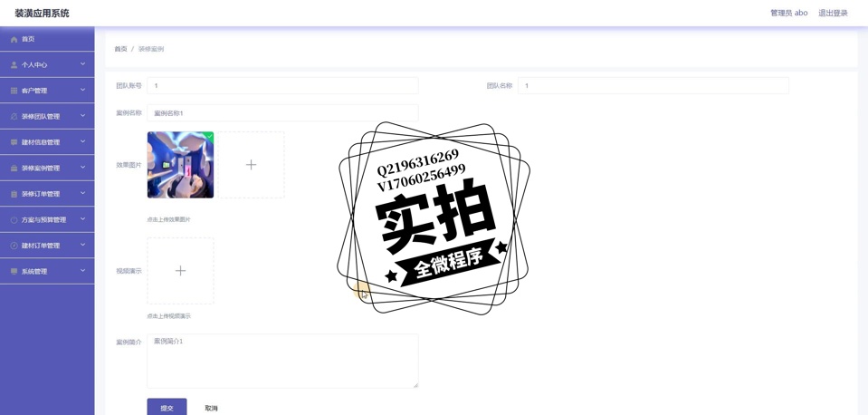Click the monitor icon beside 系统管理

pos(14,272)
